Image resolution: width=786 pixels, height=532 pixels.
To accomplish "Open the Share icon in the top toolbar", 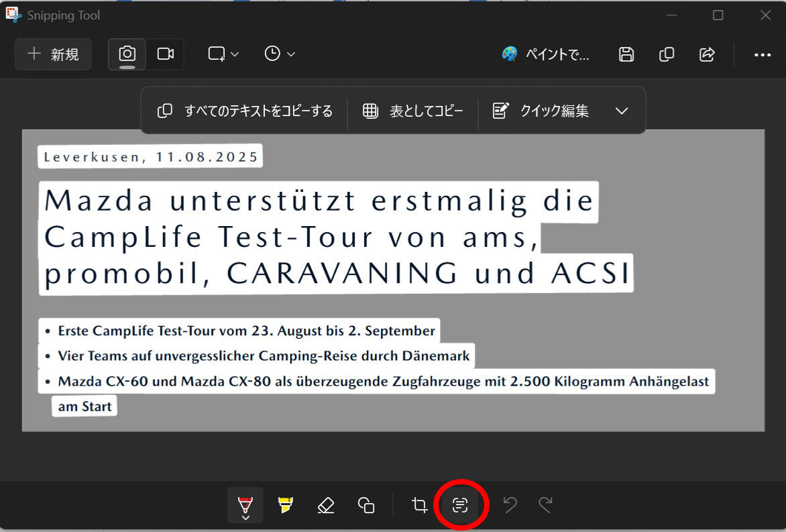I will (707, 54).
